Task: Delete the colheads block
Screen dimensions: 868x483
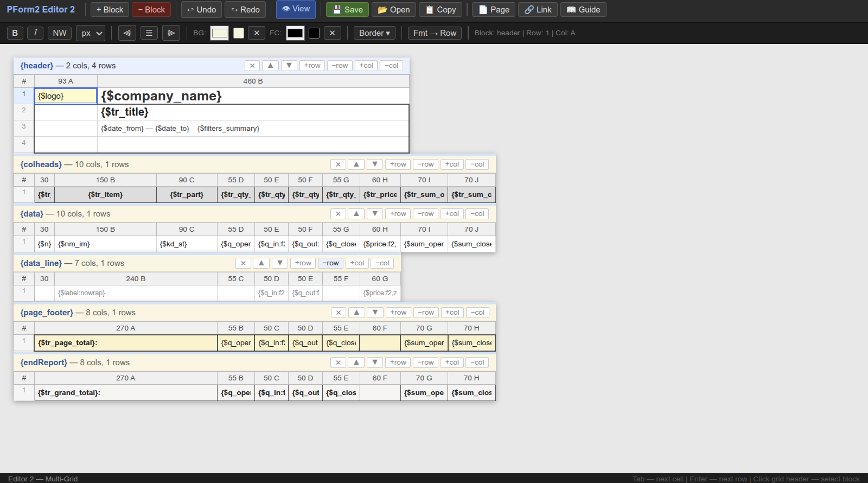Action: point(338,164)
